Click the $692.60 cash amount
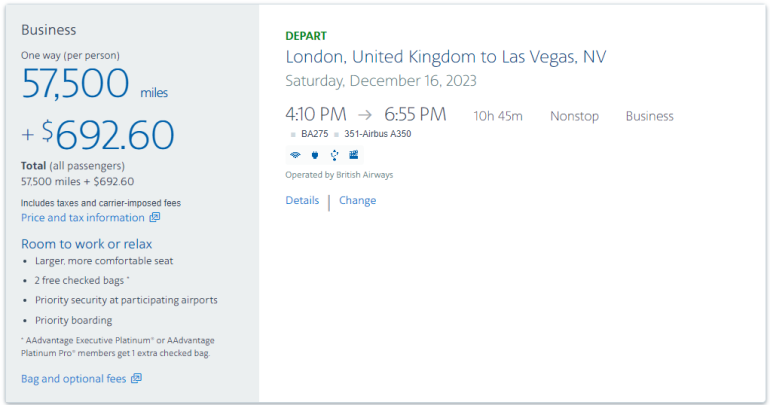This screenshot has width=770, height=405. 108,136
